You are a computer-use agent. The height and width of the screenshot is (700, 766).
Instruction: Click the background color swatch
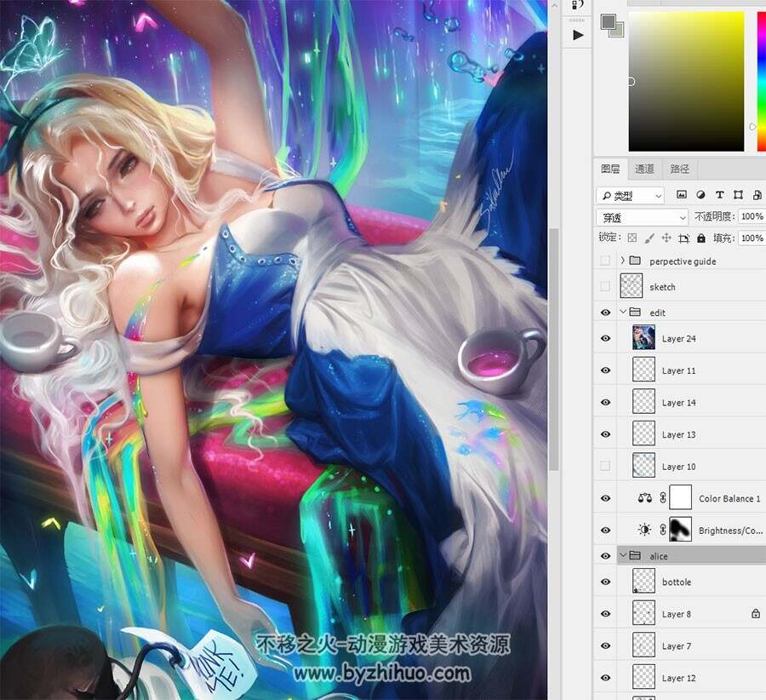click(x=618, y=31)
